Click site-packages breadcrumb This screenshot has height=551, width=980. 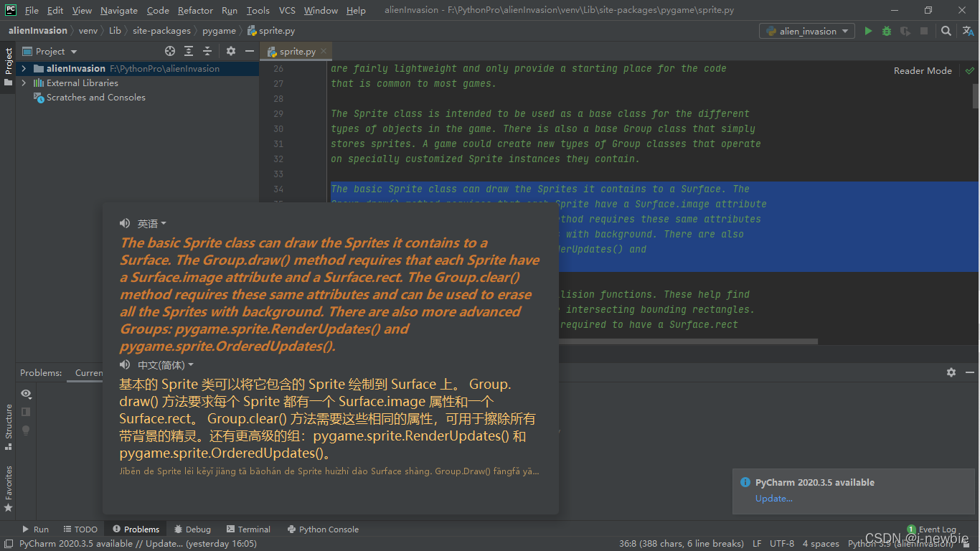(161, 31)
